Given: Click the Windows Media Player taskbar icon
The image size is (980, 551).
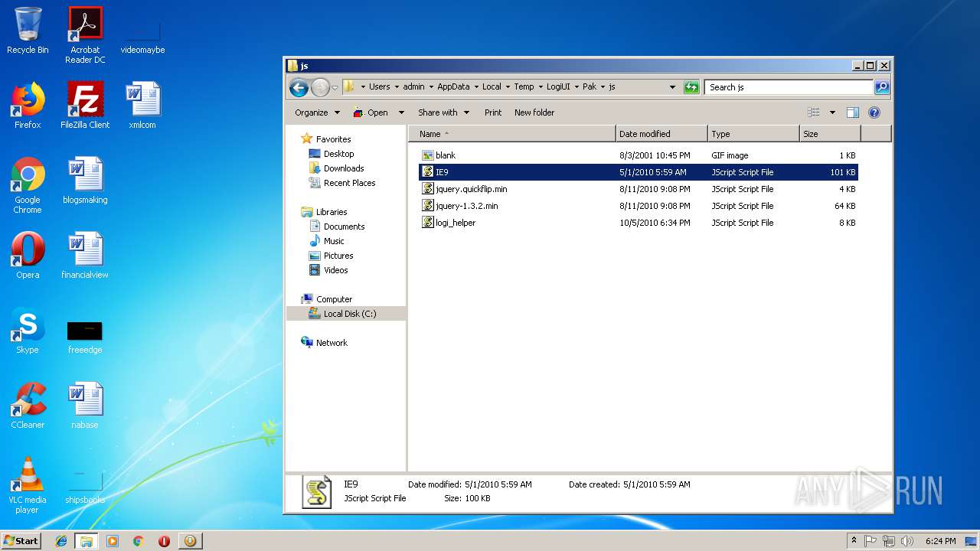Looking at the screenshot, I should click(x=113, y=541).
